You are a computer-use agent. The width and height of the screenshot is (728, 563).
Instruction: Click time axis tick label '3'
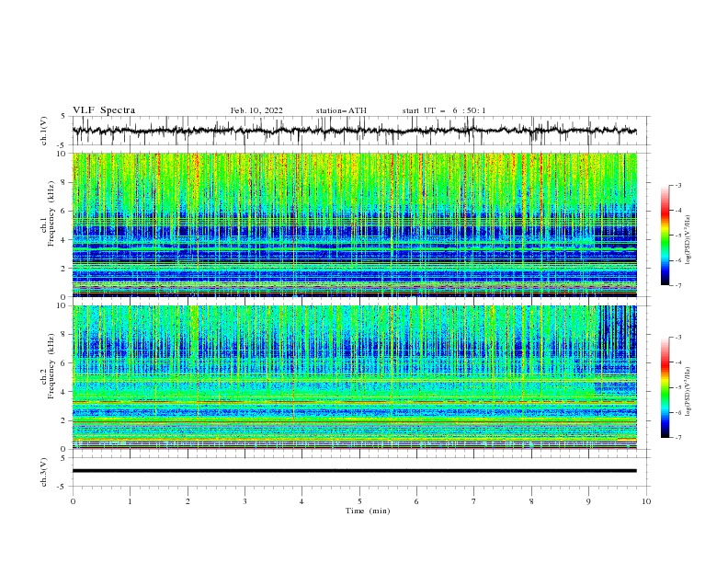click(x=245, y=501)
